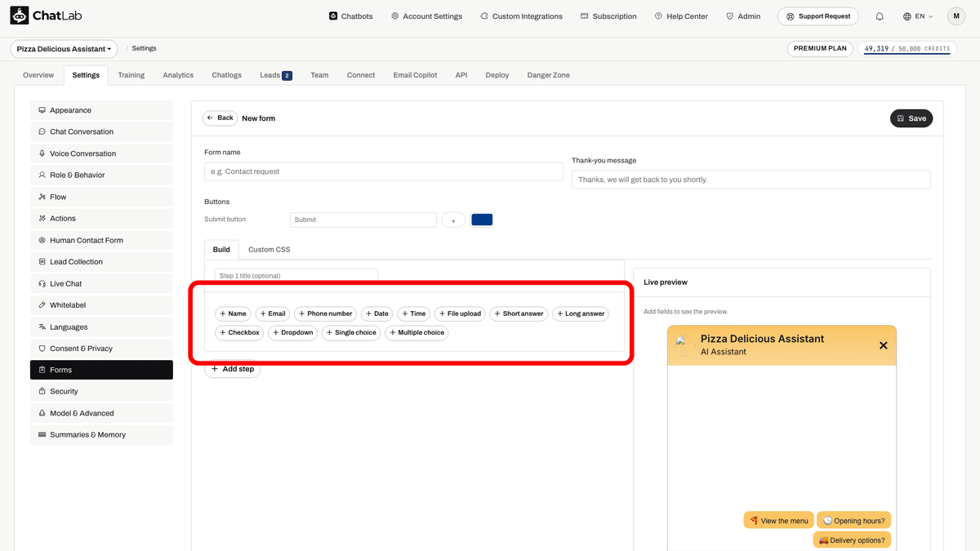Expand the Pizza Delicious Assistant chatbot selector
The height and width of the screenshot is (551, 980).
[64, 49]
